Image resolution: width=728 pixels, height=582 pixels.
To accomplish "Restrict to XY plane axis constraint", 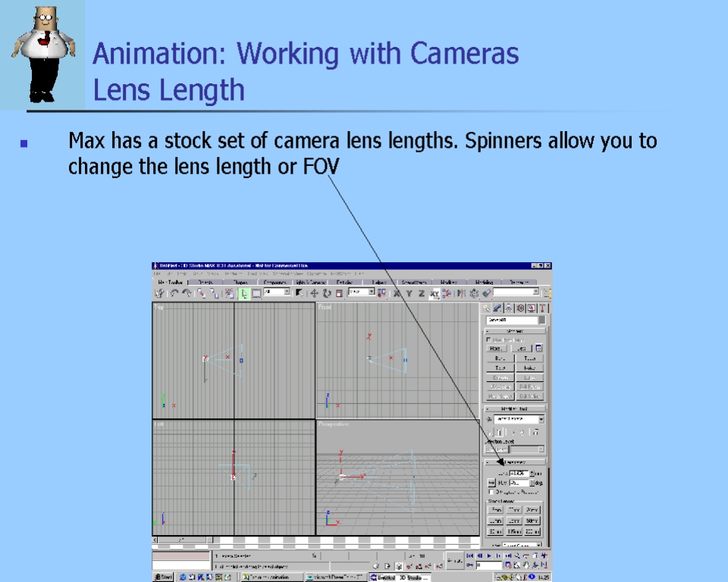I will (435, 293).
